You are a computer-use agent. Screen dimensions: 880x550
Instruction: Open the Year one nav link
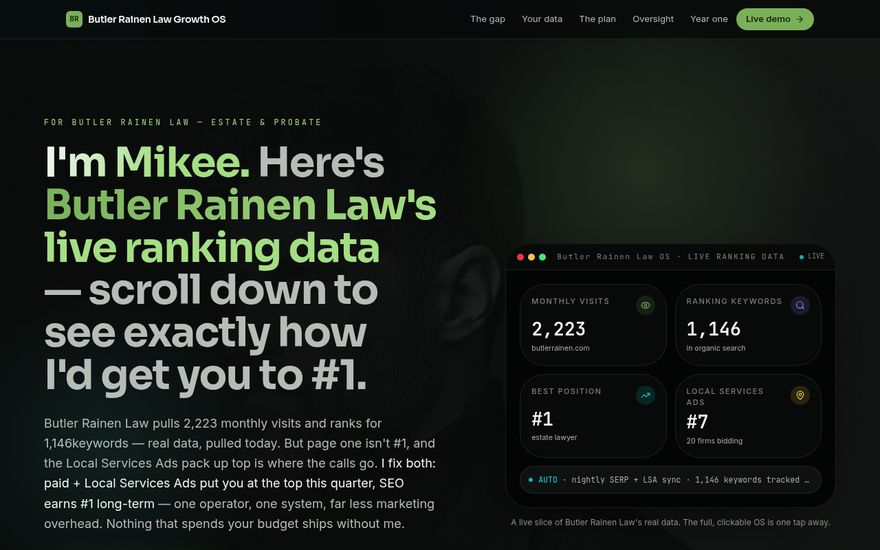click(x=708, y=19)
